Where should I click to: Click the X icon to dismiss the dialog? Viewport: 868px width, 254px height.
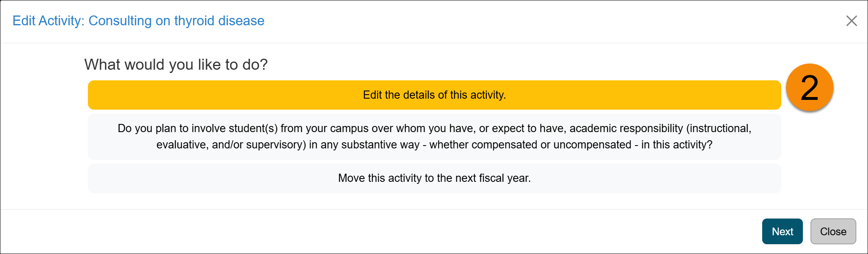852,21
